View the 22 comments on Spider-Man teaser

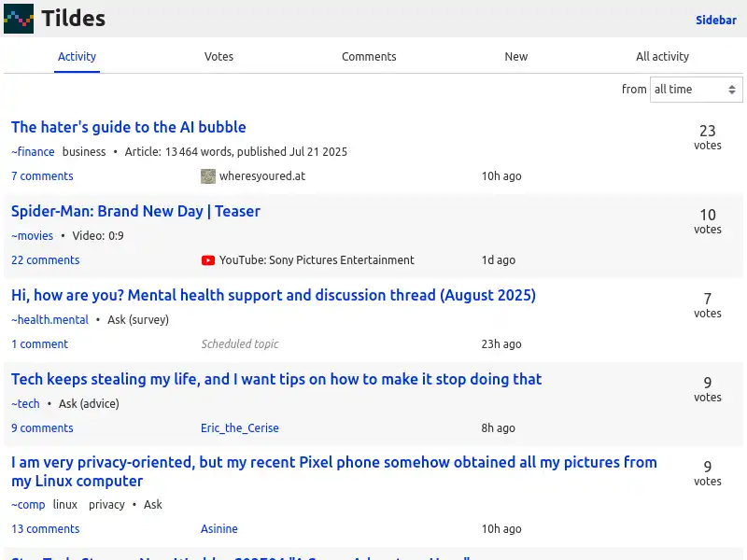tap(45, 260)
